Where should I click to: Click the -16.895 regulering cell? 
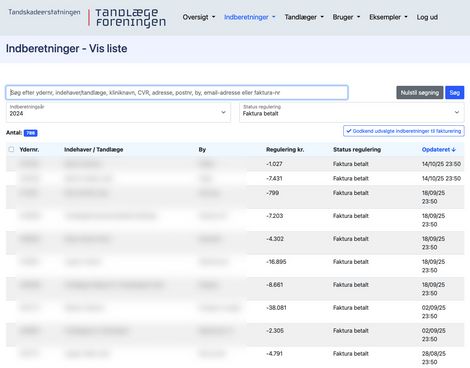pos(276,262)
